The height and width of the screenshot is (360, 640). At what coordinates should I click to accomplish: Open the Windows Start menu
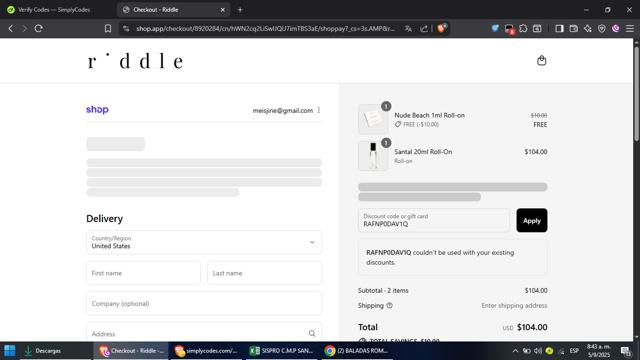(x=10, y=351)
